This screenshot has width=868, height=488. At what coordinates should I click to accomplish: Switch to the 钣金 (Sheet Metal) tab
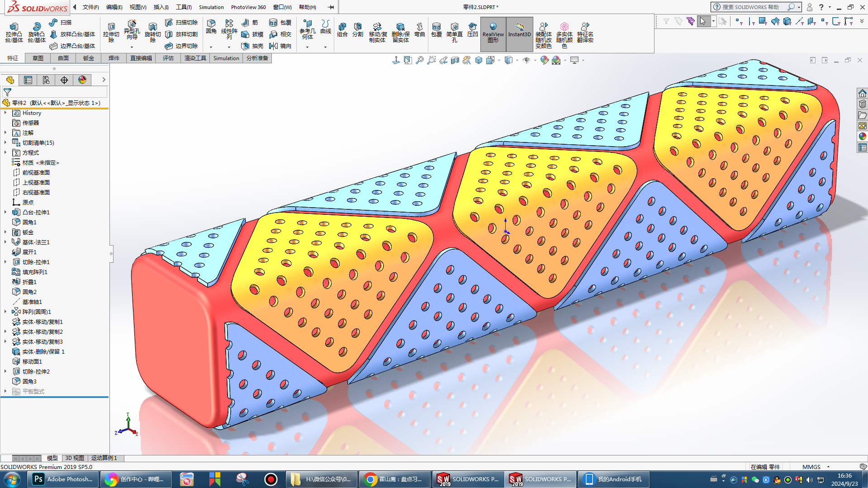point(89,58)
